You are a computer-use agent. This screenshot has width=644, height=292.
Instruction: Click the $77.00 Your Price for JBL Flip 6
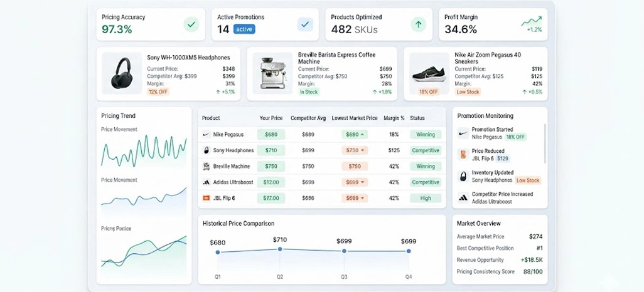pos(271,198)
